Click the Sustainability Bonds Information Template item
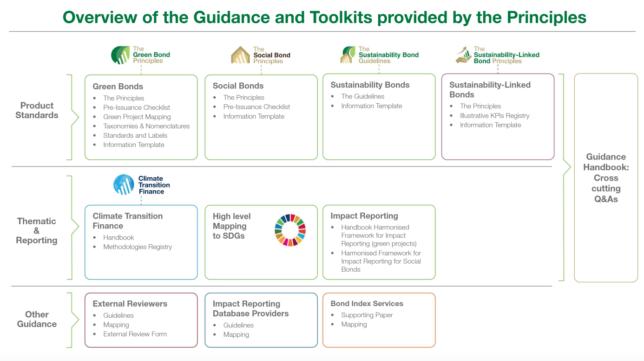This screenshot has width=644, height=361. pos(371,106)
